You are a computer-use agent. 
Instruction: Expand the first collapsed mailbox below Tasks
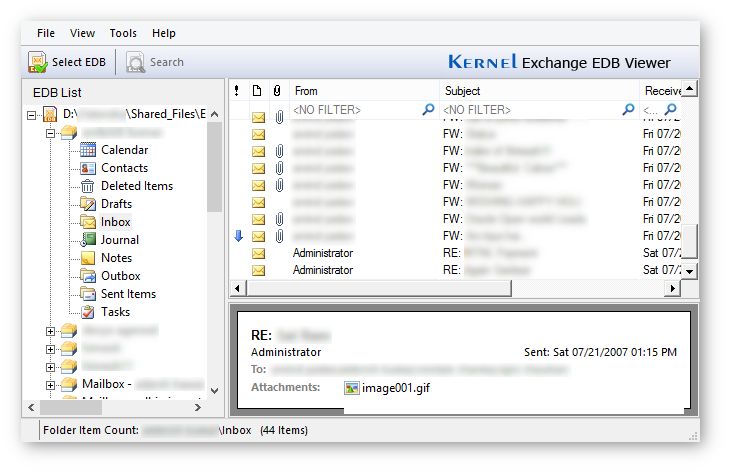(x=51, y=331)
